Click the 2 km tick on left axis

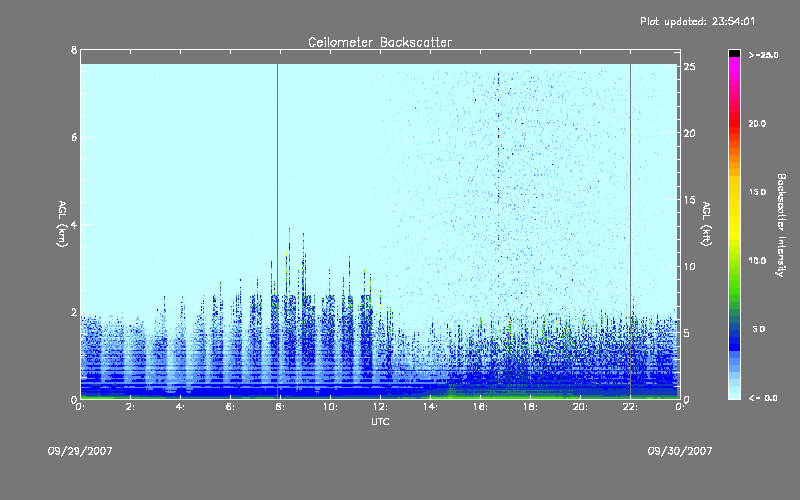click(74, 312)
